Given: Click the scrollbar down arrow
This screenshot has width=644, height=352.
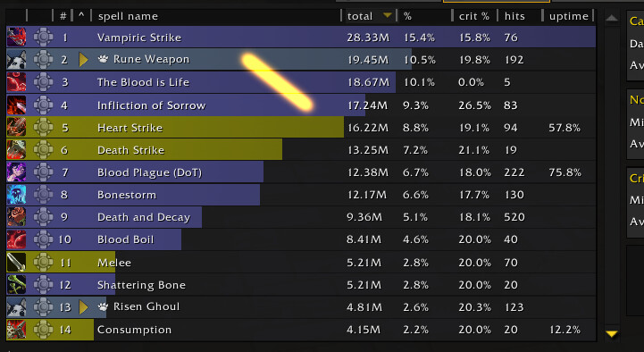Looking at the screenshot, I should (x=611, y=334).
